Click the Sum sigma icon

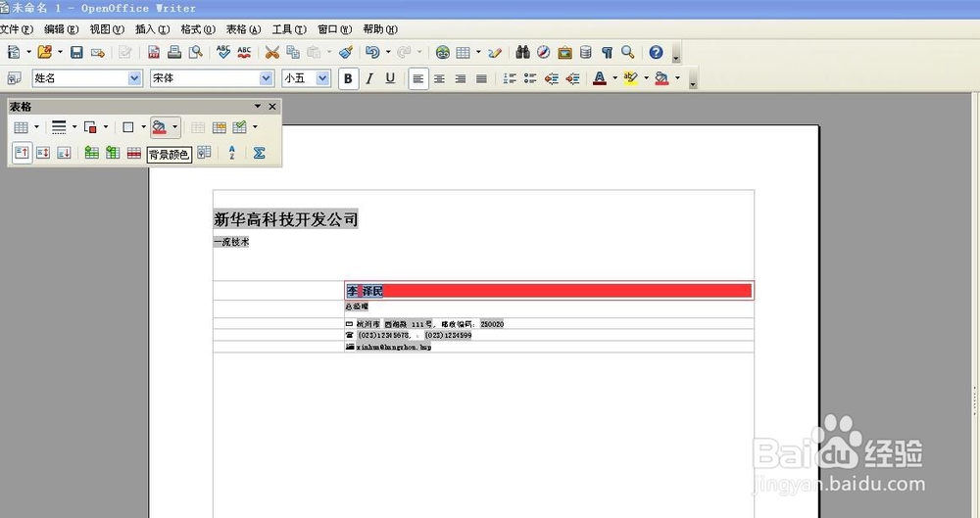point(259,153)
